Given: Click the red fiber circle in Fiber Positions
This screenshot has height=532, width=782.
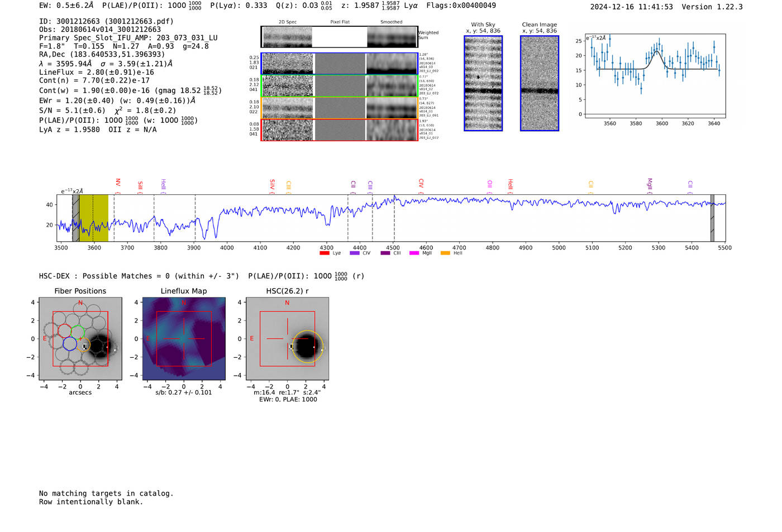Looking at the screenshot, I should pos(65,330).
